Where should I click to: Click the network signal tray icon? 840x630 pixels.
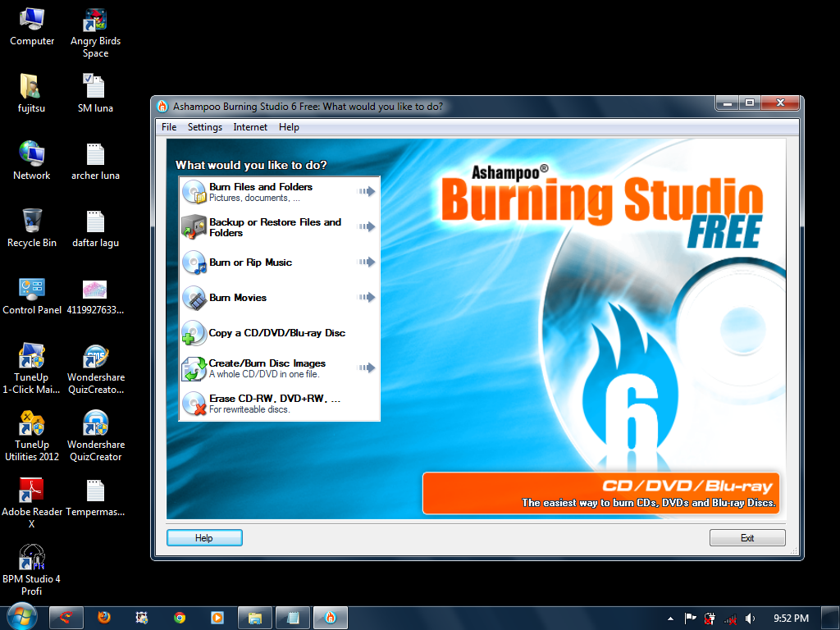click(x=730, y=619)
